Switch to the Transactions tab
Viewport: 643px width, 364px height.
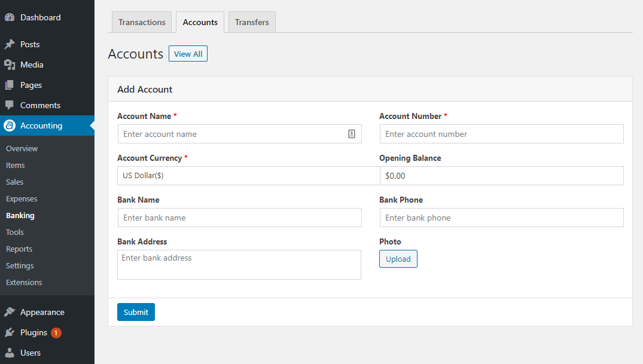(x=142, y=22)
